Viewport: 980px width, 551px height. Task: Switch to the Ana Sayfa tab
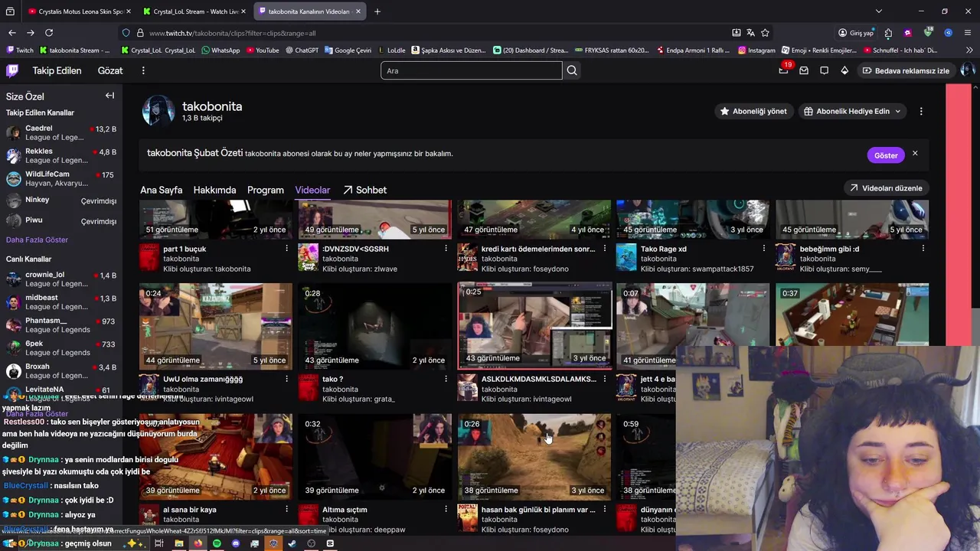point(161,190)
